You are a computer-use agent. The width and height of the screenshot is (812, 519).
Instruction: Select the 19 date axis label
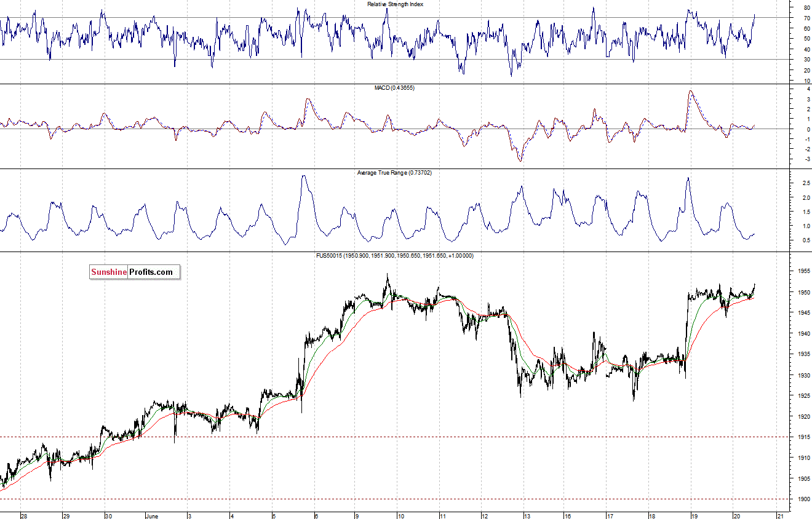click(x=694, y=515)
